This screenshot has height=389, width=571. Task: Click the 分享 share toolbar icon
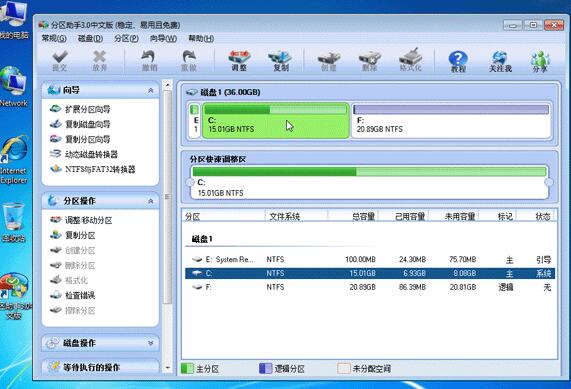point(540,61)
